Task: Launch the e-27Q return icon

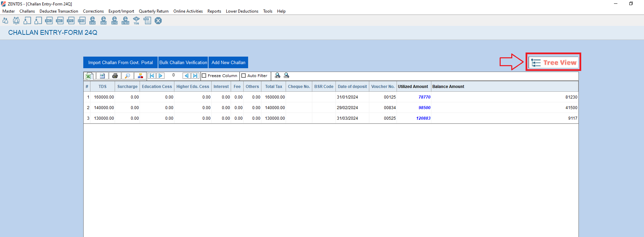Action: [x=114, y=21]
